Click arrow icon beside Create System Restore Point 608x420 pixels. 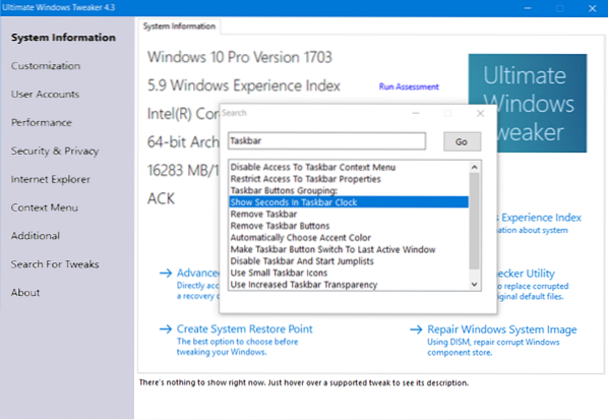163,329
